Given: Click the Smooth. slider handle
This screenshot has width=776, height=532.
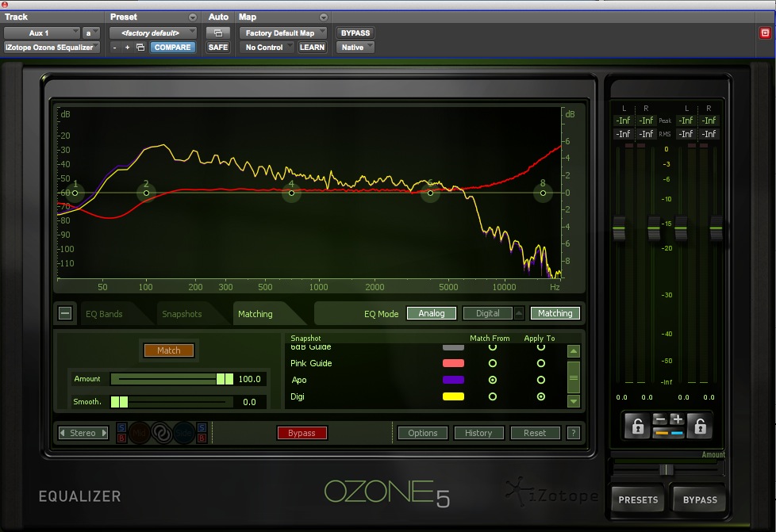Looking at the screenshot, I should coord(119,402).
